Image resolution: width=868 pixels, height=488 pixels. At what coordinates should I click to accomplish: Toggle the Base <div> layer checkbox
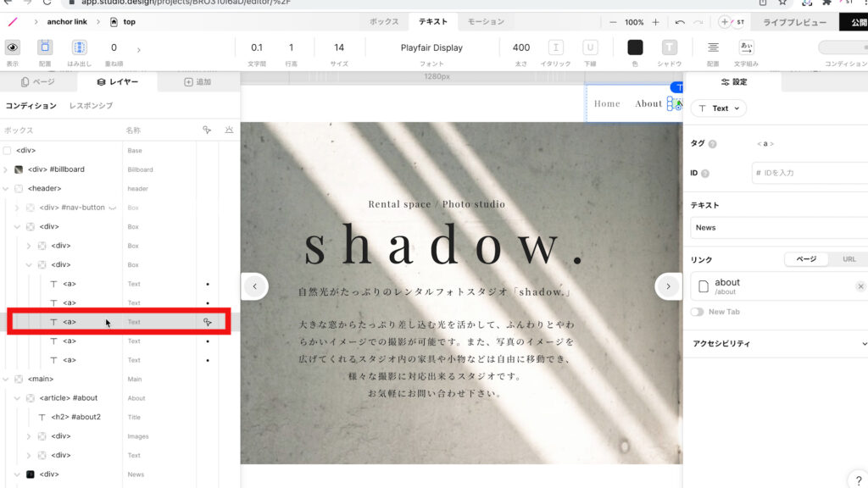click(7, 151)
